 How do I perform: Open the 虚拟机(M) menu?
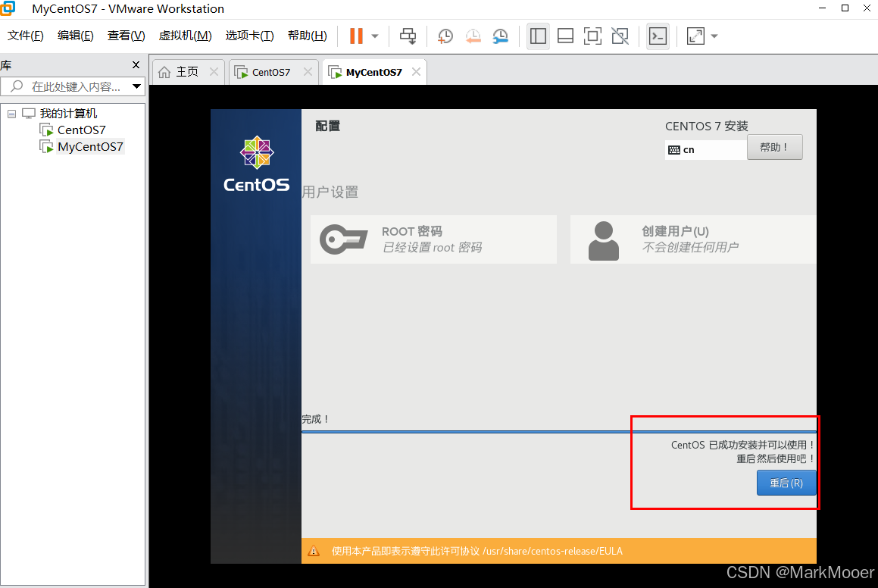click(186, 36)
